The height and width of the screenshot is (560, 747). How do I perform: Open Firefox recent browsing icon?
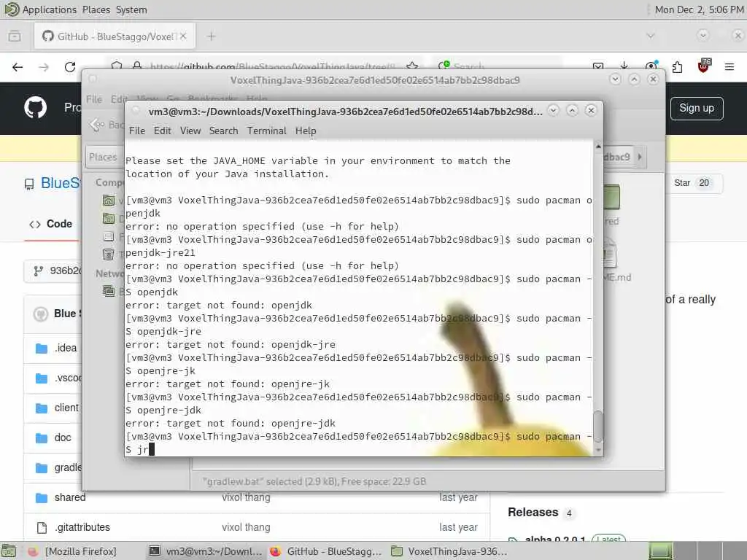15,36
